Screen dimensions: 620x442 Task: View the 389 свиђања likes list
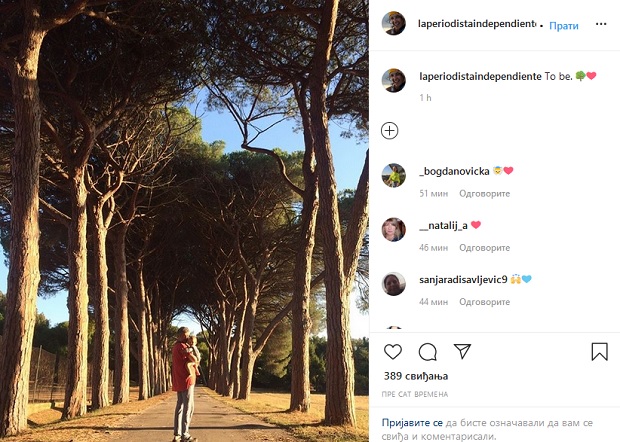(x=416, y=376)
